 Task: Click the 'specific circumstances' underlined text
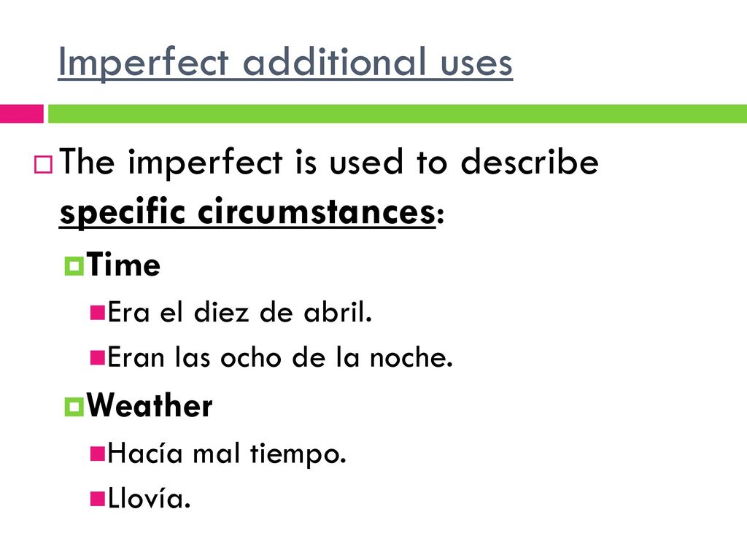click(247, 212)
